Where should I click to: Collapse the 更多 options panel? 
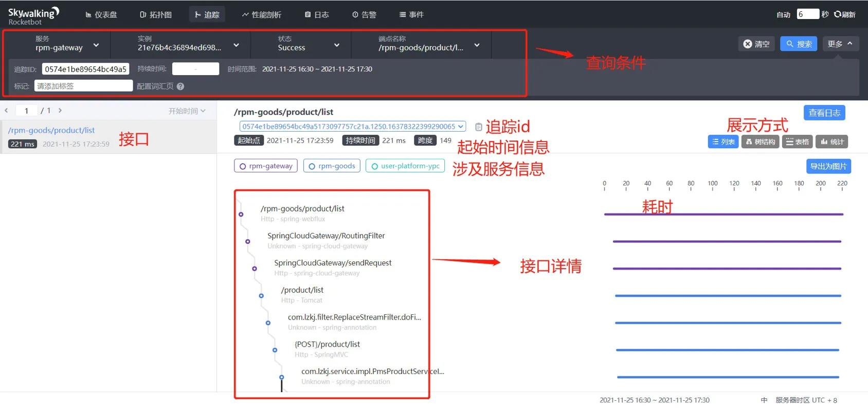840,44
